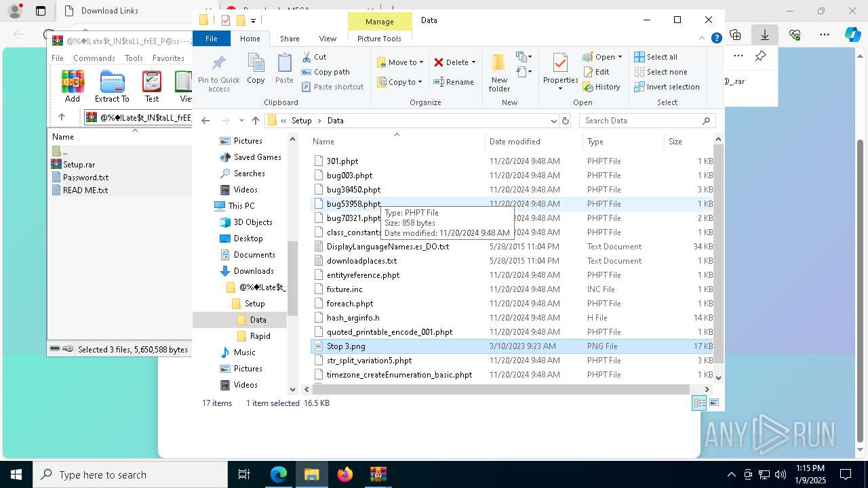Open WinRAR Commands menu
This screenshot has height=488, width=868.
[x=94, y=58]
